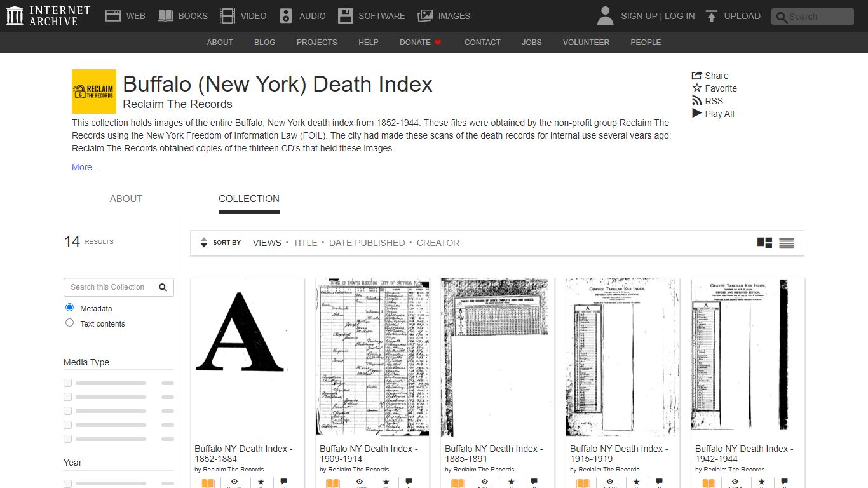Sort results by Title
Screen dimensions: 868x488
pos(305,243)
